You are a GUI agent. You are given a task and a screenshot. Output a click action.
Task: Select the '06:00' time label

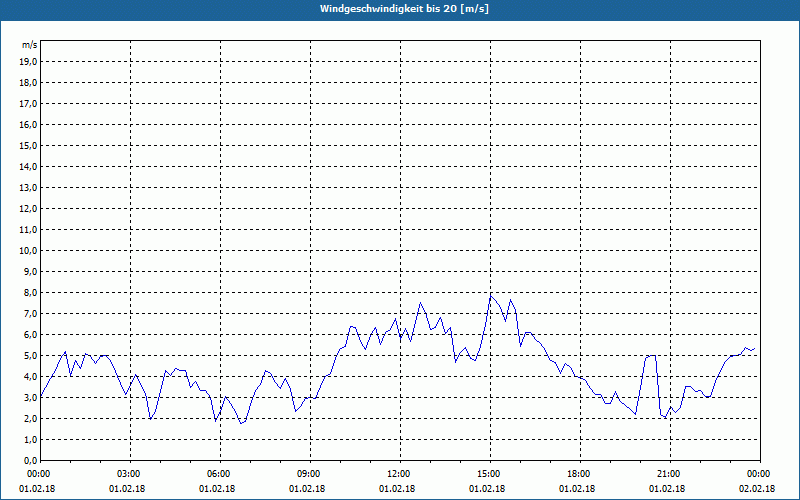click(220, 474)
